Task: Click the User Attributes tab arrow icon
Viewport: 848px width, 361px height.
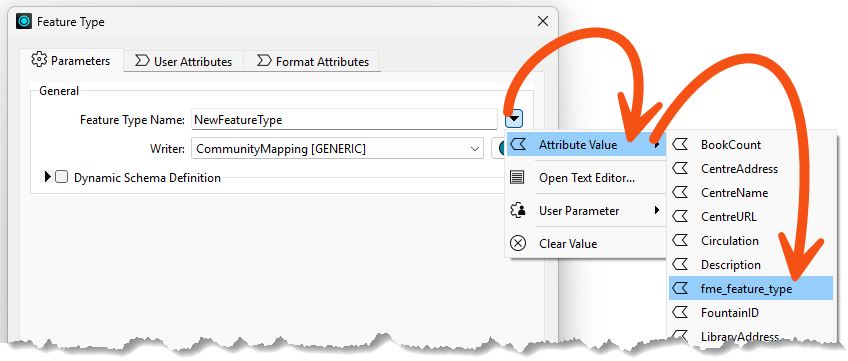Action: (x=142, y=61)
